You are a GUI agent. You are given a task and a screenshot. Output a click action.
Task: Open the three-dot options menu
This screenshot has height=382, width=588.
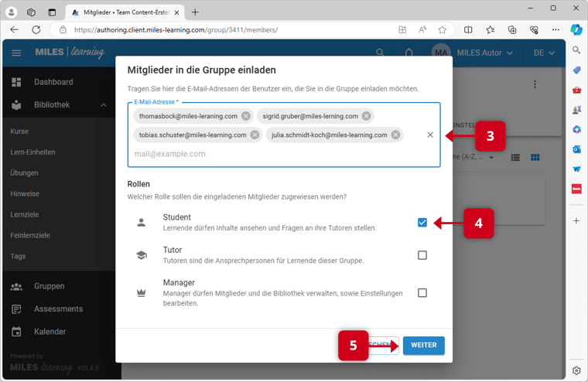(x=532, y=84)
